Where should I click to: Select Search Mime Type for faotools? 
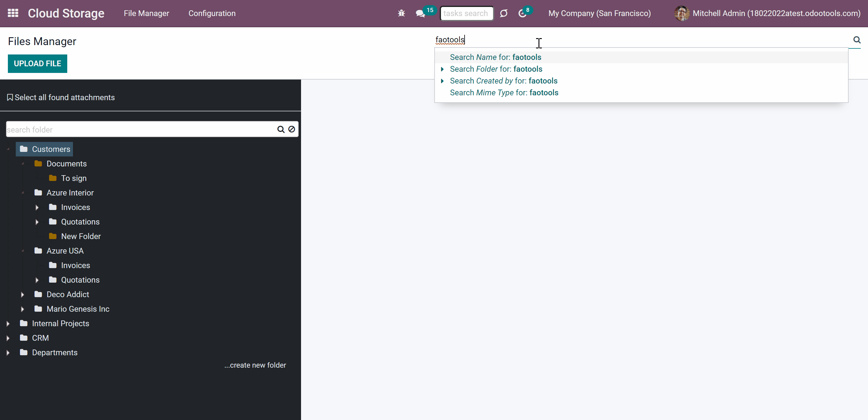click(x=641, y=93)
